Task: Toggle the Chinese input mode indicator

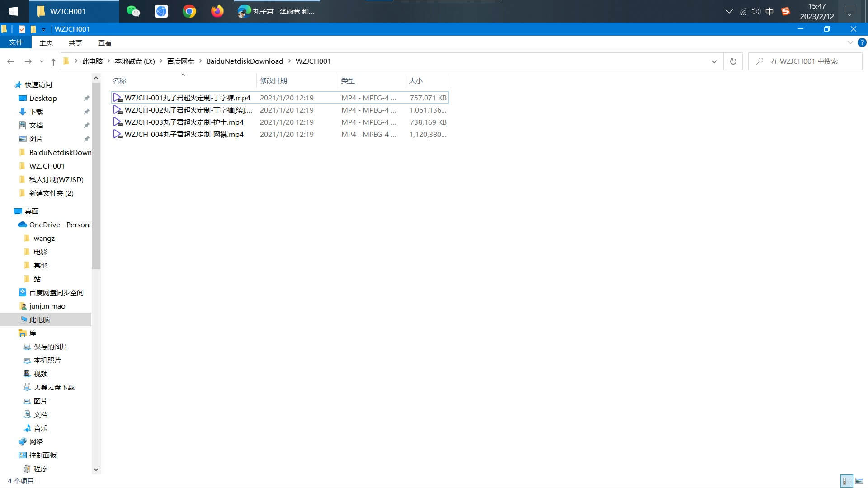Action: tap(769, 11)
